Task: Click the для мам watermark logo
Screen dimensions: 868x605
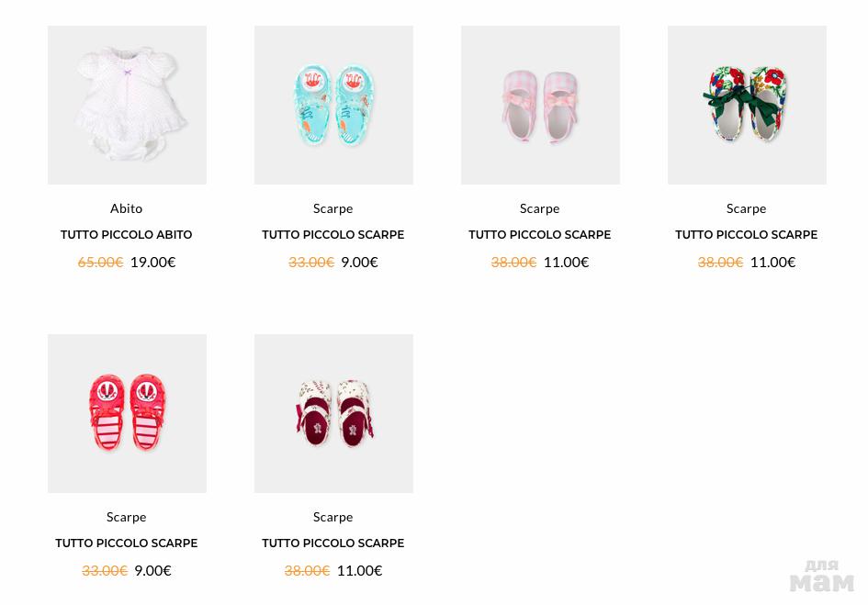Action: (x=821, y=577)
